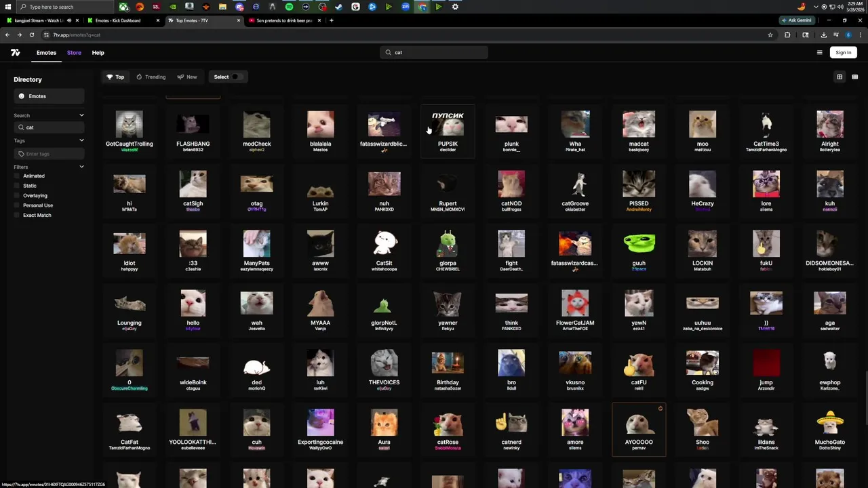This screenshot has width=868, height=488.
Task: Reload the page with the refresh icon
Action: (31, 35)
